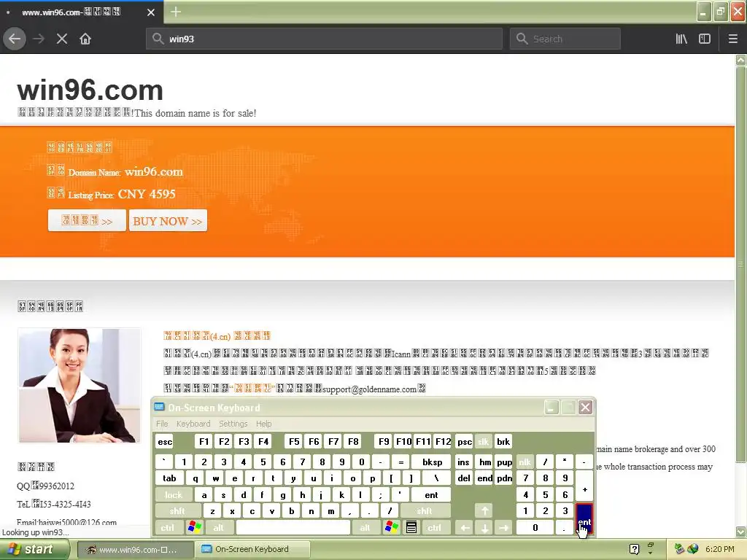Click the help question mark tray icon
Viewport: 747px width, 560px height.
click(634, 550)
